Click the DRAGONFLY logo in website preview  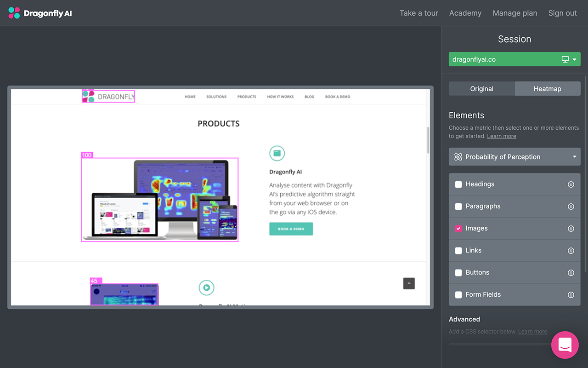(108, 96)
